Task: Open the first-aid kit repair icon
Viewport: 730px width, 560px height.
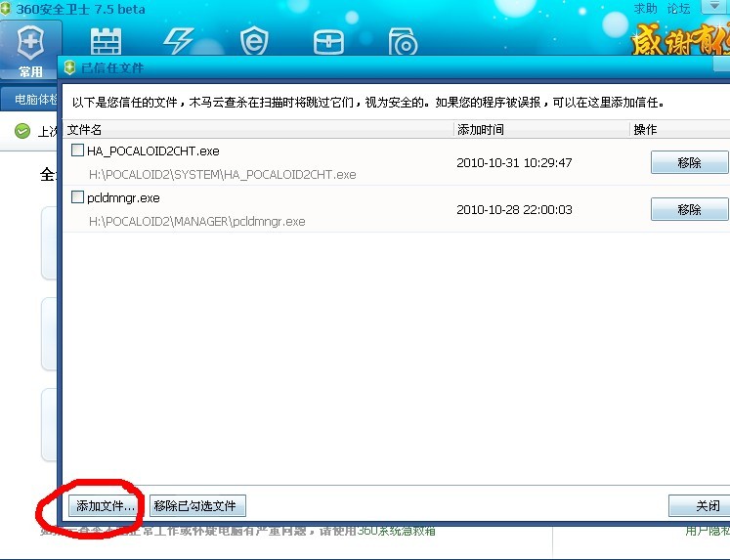Action: (328, 42)
